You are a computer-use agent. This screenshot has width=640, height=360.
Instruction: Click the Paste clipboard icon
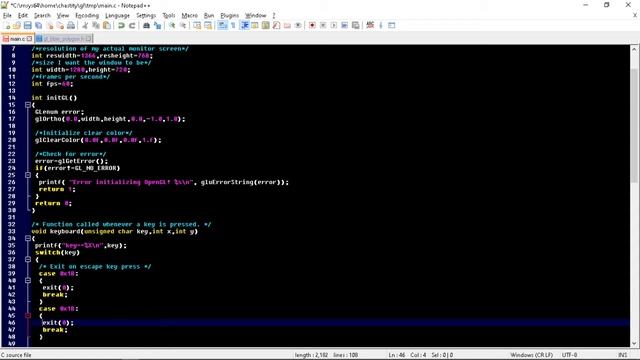pos(107,25)
